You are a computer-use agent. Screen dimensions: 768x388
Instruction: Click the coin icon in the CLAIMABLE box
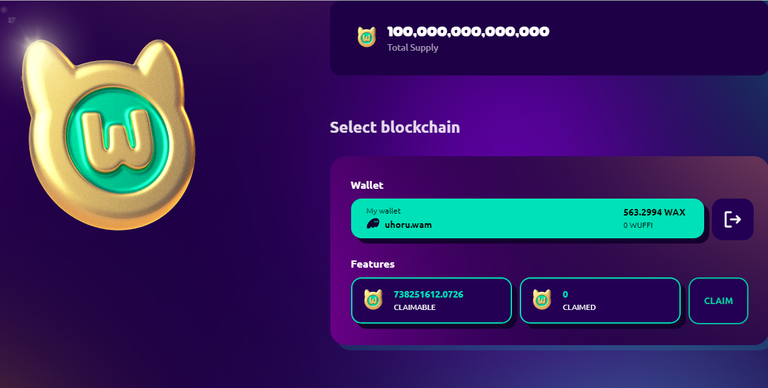click(373, 299)
